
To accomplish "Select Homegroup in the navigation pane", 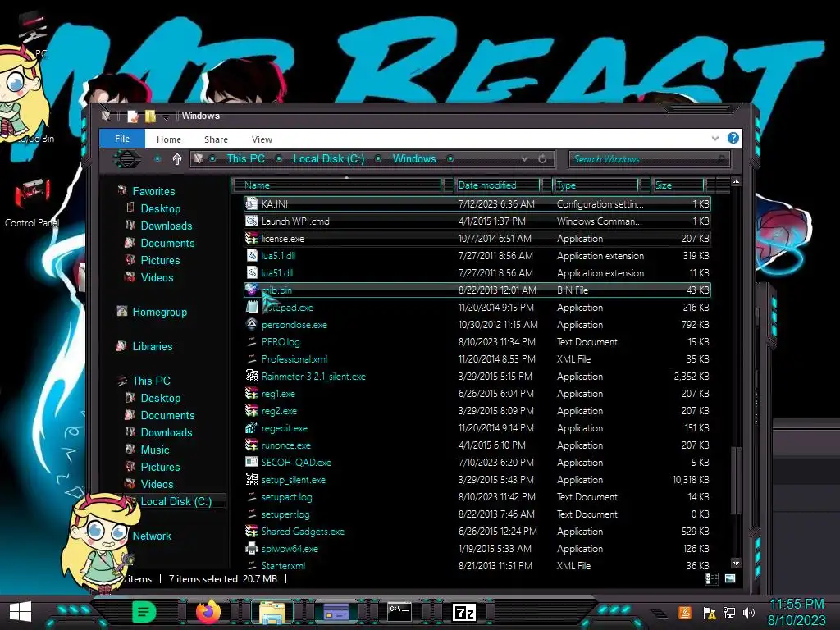I will coord(160,312).
